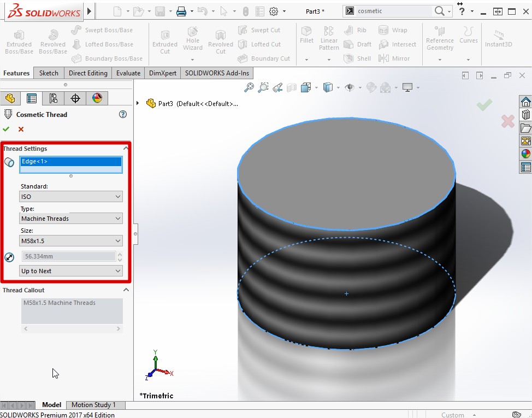The image size is (532, 418).
Task: Select the Fillet tool
Action: 306,35
